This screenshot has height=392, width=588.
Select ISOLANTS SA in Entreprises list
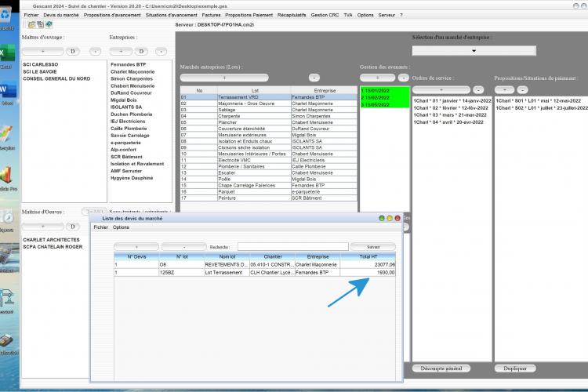(x=126, y=107)
